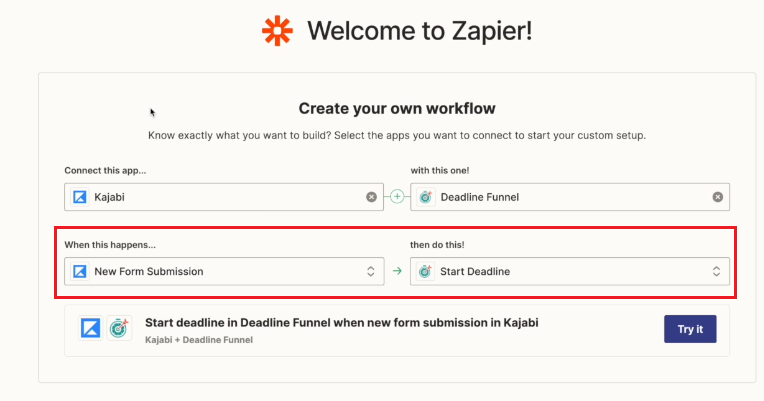Image resolution: width=764 pixels, height=401 pixels.
Task: Click the green plus connector icon
Action: (397, 197)
